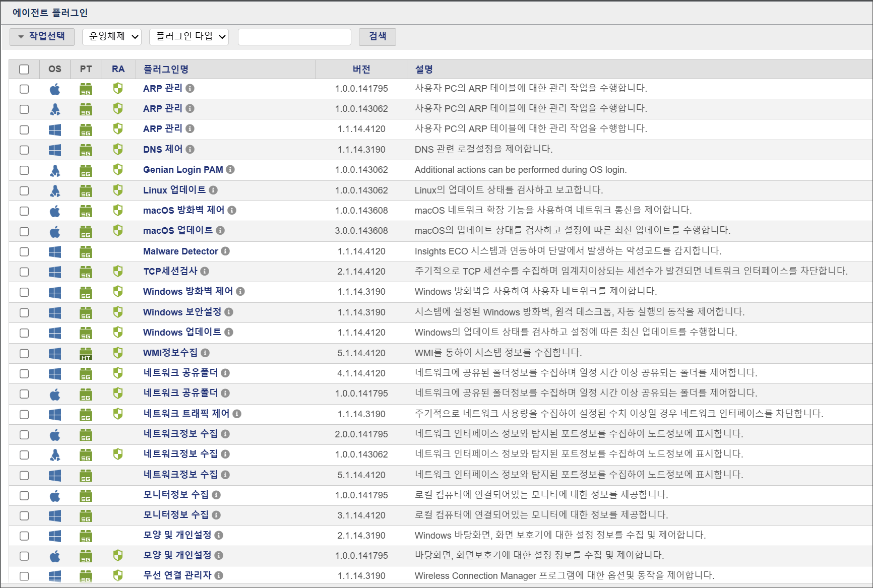Image resolution: width=873 pixels, height=588 pixels.
Task: Click the Windows OS icon in Malware Detector row
Action: pyautogui.click(x=55, y=251)
